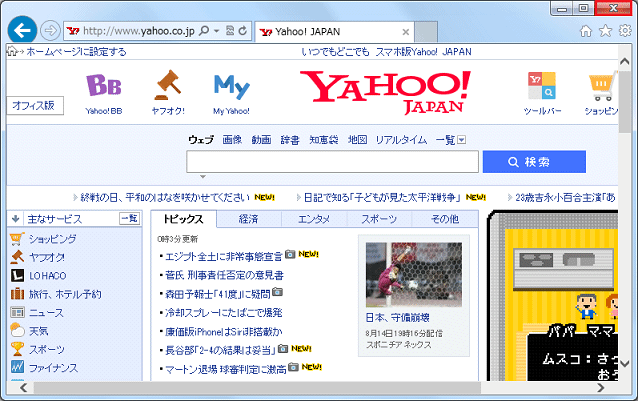Click horizontal scrollbar left arrow
The height and width of the screenshot is (401, 638).
tap(24, 388)
